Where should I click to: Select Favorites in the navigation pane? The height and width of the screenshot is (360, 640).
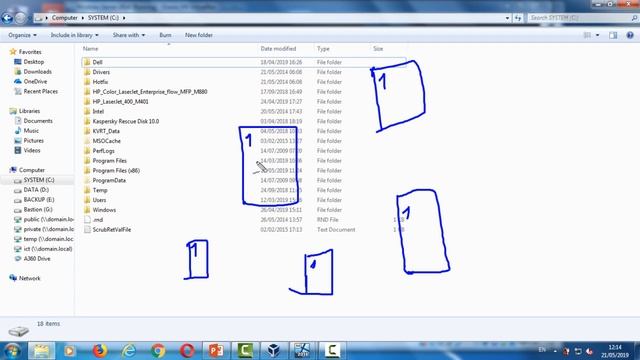point(25,52)
